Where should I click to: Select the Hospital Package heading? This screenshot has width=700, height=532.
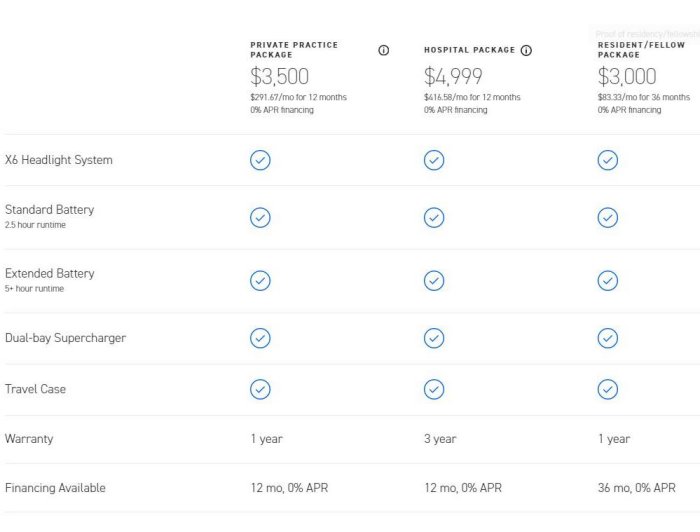click(x=469, y=50)
